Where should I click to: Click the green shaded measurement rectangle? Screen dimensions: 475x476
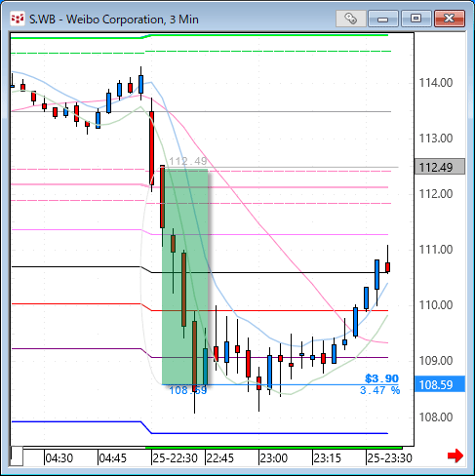point(184,276)
